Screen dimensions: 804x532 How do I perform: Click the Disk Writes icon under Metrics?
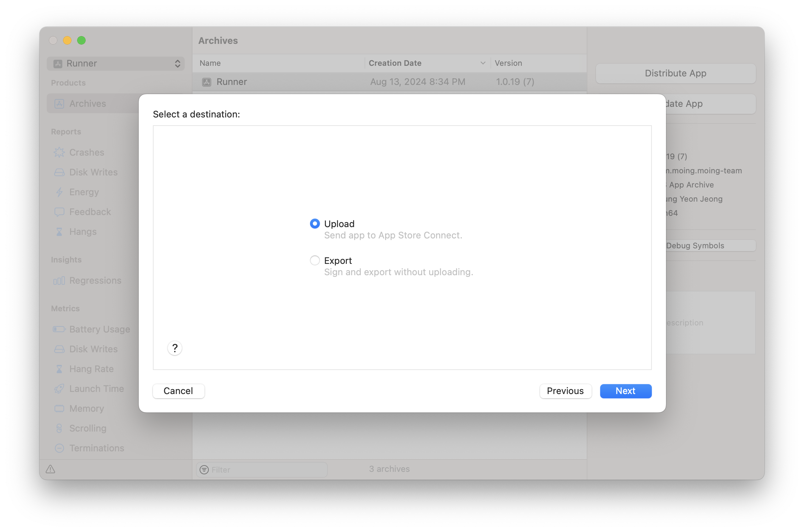59,349
